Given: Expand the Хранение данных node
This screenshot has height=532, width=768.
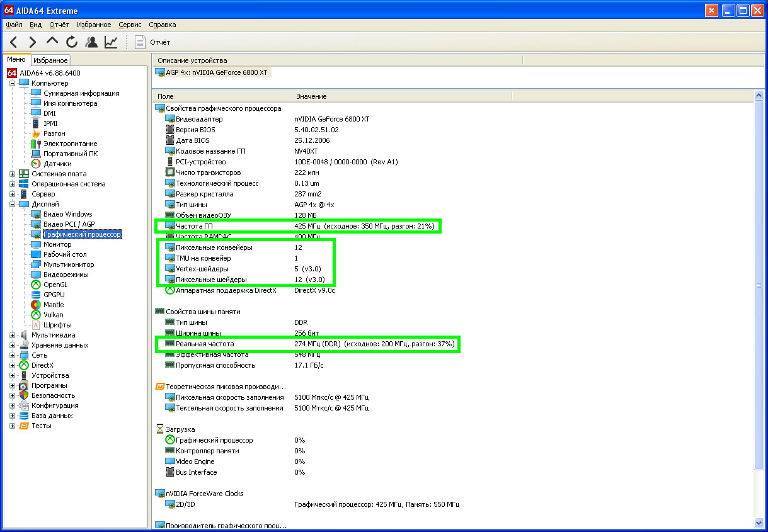Looking at the screenshot, I should [x=12, y=345].
